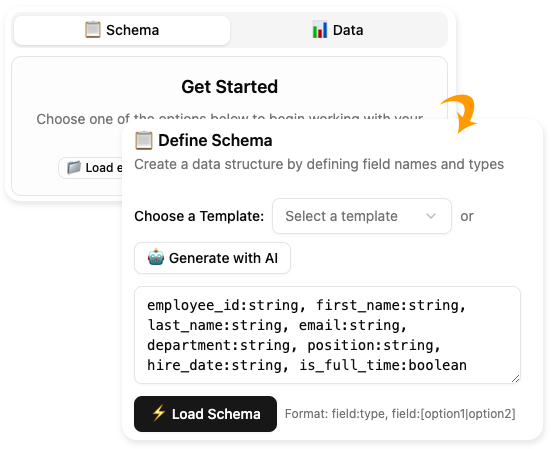This screenshot has height=449, width=558.
Task: Expand the template chevron arrow
Action: pyautogui.click(x=431, y=216)
